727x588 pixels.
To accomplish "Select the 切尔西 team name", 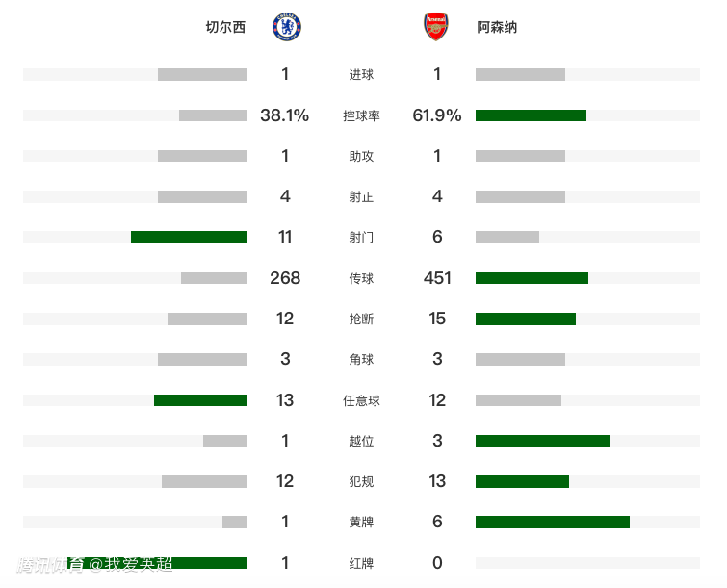I will click(x=225, y=28).
